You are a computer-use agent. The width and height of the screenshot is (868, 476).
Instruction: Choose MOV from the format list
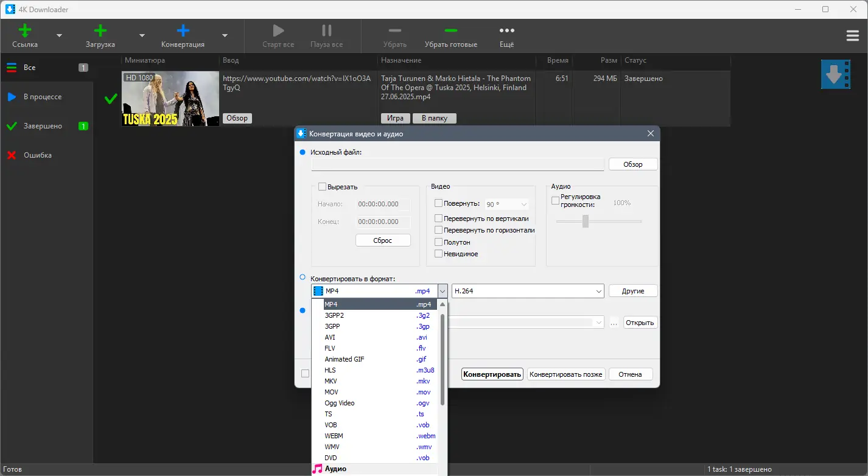(x=375, y=392)
